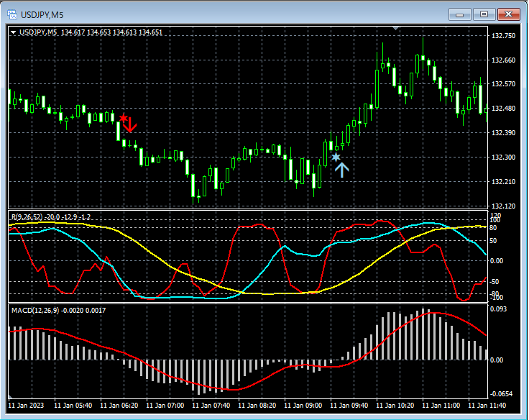
Task: Click the 11 Jan 09:40 time label
Action: (x=349, y=405)
